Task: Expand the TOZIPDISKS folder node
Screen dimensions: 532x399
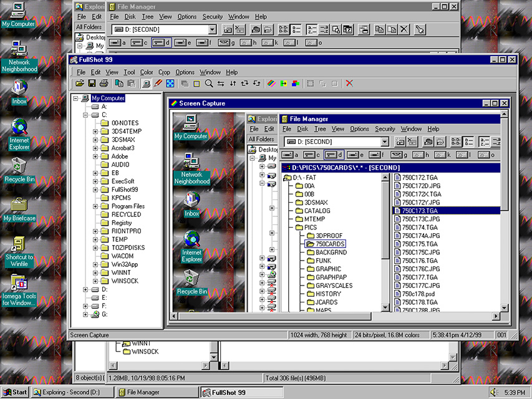Action: (95, 248)
